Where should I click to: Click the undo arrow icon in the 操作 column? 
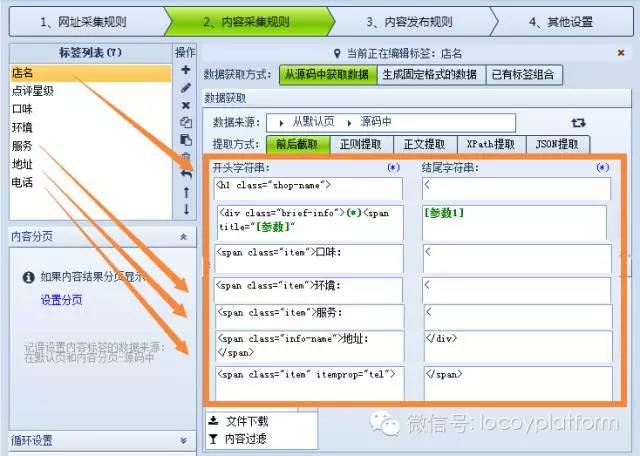coord(186,174)
